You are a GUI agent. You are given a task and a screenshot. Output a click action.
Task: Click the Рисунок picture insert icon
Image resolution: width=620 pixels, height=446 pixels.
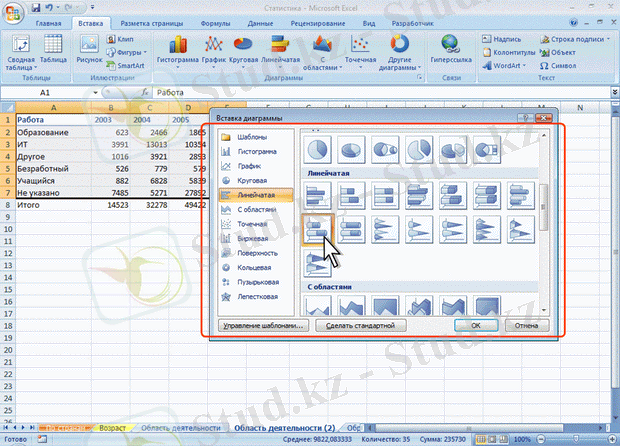(89, 52)
